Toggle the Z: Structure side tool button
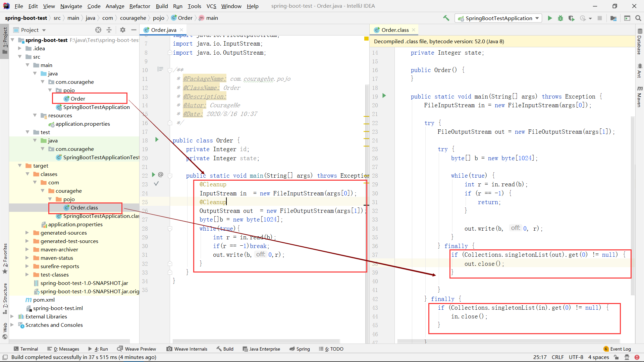 [5, 298]
